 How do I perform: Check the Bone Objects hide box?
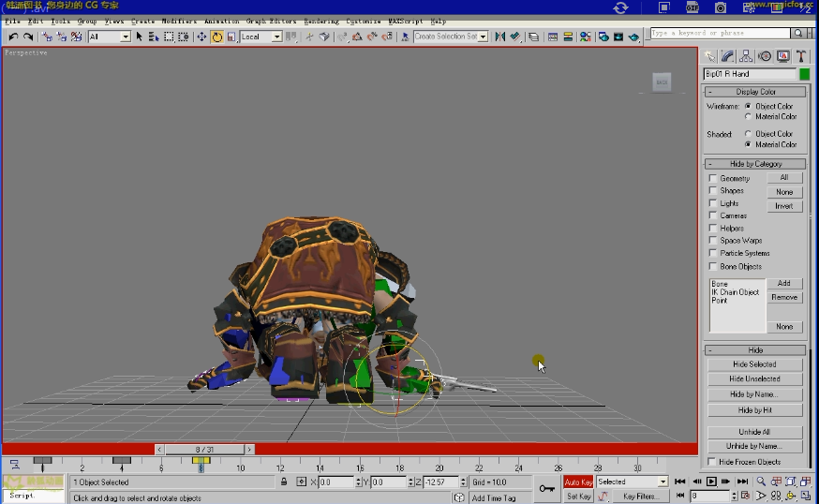pyautogui.click(x=712, y=266)
